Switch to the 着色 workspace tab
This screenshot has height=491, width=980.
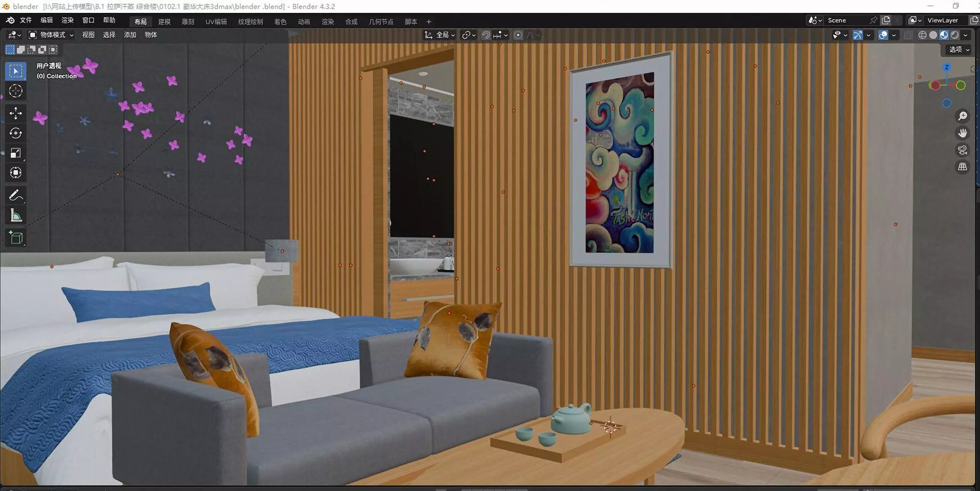(x=280, y=22)
